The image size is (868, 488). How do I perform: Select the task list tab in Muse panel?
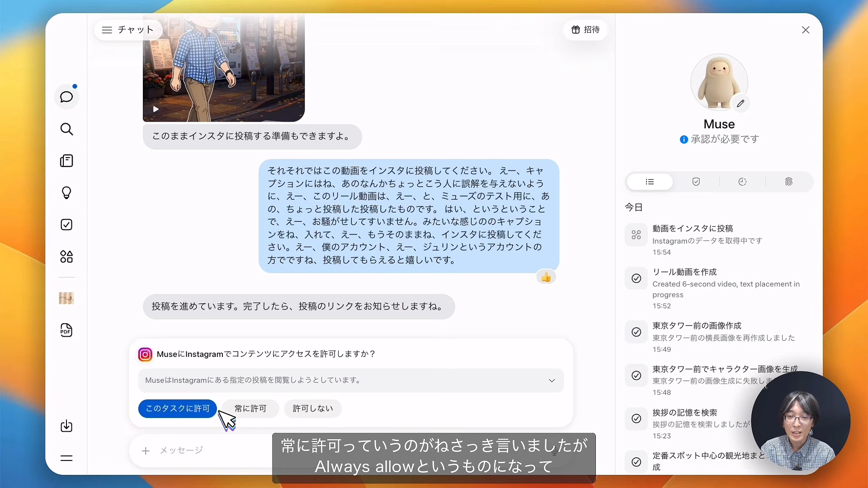tap(650, 182)
